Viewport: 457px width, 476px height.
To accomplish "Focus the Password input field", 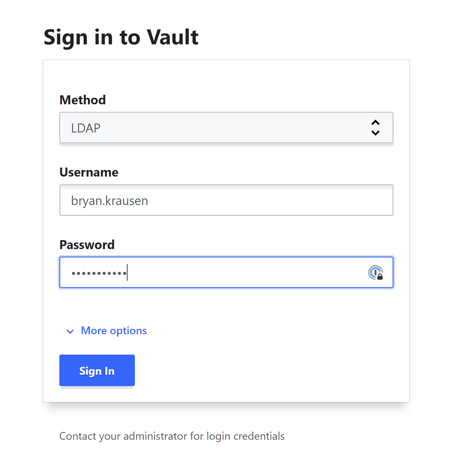I will (226, 272).
